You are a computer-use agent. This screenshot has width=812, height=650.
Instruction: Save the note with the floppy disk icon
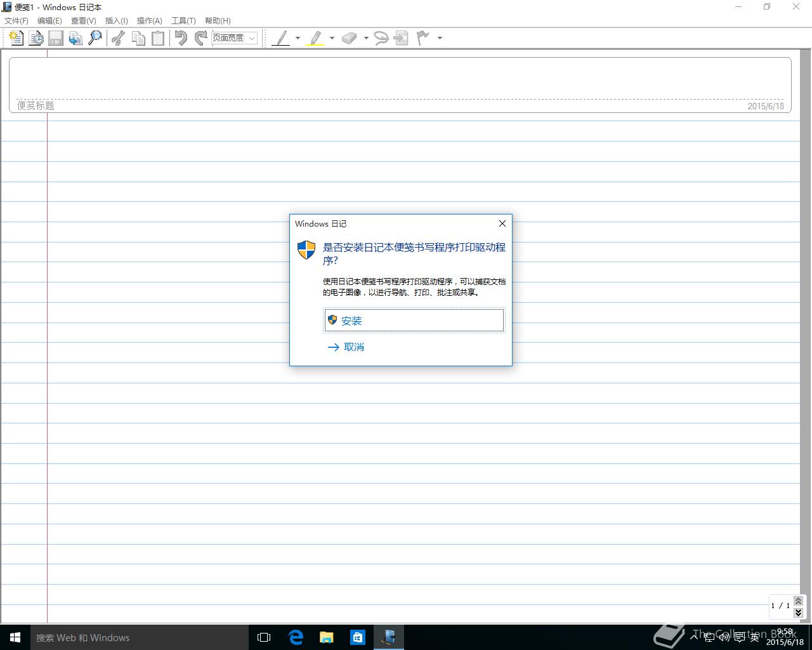tap(56, 38)
